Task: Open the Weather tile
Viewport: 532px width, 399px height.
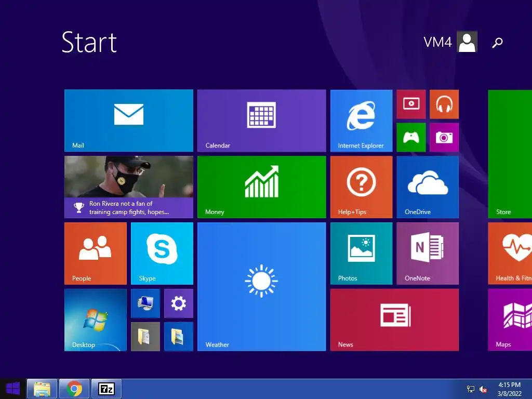Action: click(x=262, y=287)
